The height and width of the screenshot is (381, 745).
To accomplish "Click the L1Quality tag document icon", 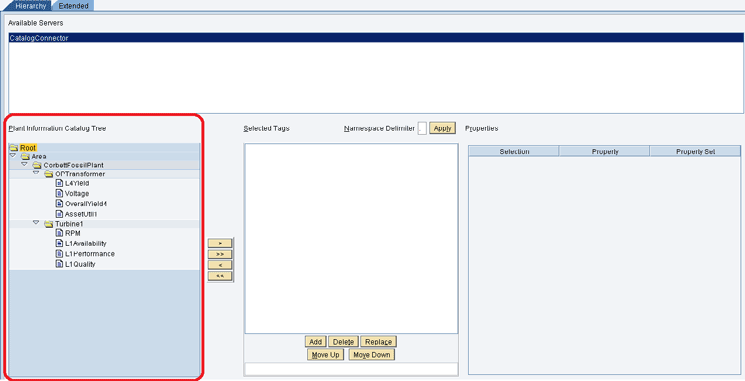I will [x=59, y=264].
